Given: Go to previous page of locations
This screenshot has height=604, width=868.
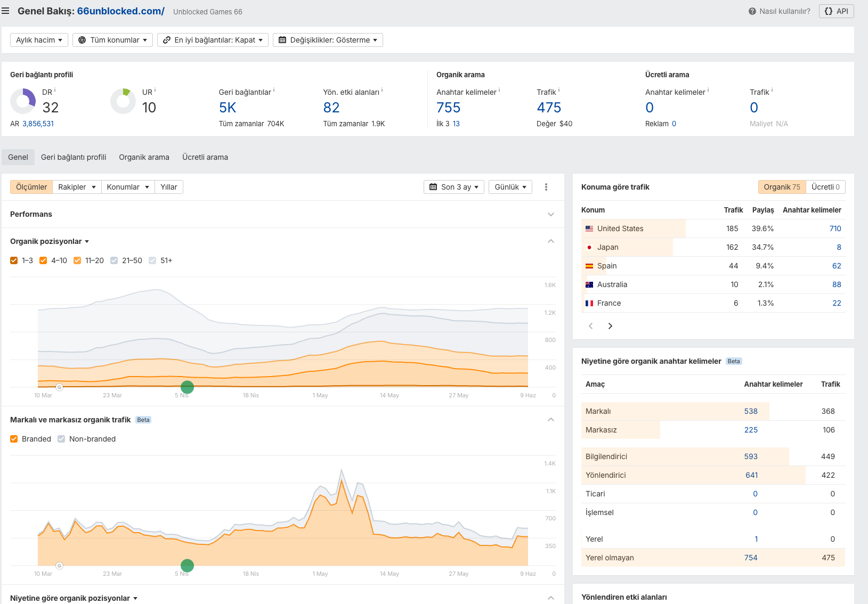Looking at the screenshot, I should click(590, 326).
